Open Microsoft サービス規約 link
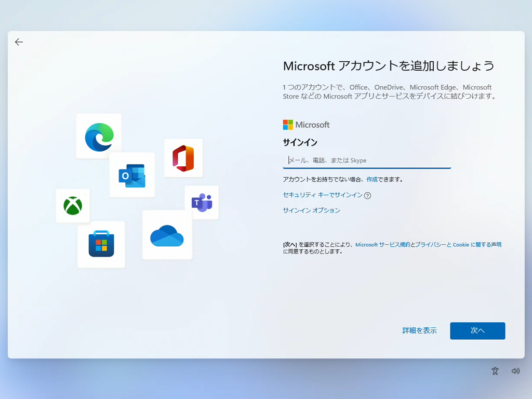 click(x=382, y=245)
